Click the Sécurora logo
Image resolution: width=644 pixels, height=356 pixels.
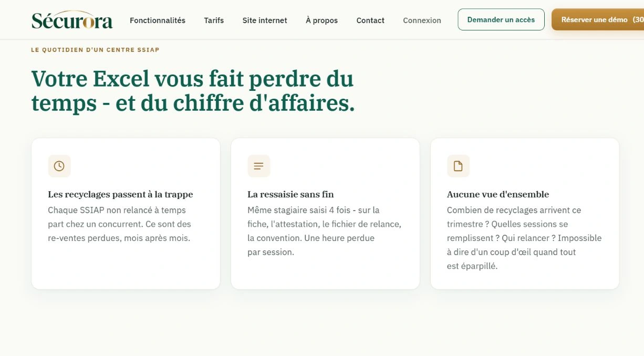point(72,20)
